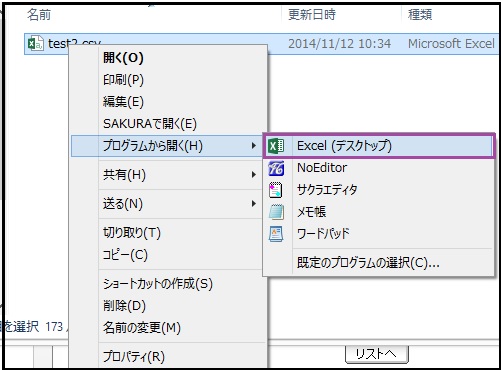Click the NoEditor application icon
Screen dimensions: 501x370
(x=276, y=168)
